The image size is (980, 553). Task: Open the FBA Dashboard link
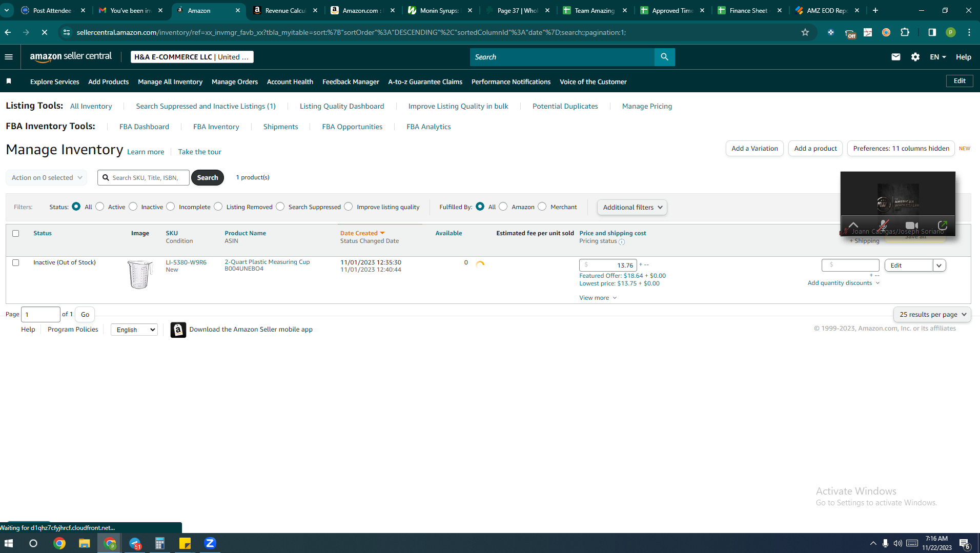point(144,127)
